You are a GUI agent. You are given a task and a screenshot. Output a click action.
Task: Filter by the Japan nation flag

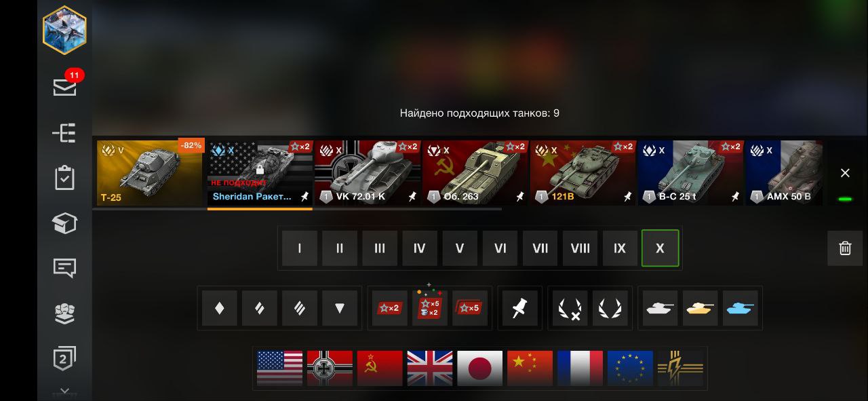(480, 368)
